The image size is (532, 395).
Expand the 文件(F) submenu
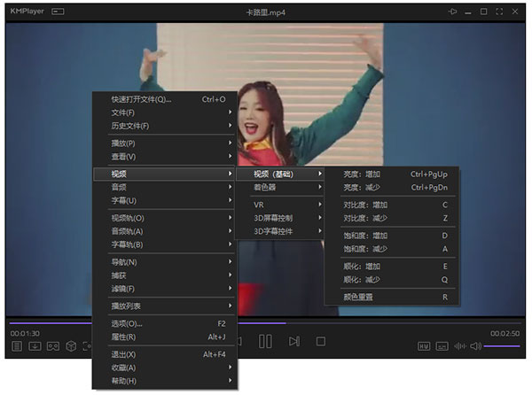pos(165,112)
